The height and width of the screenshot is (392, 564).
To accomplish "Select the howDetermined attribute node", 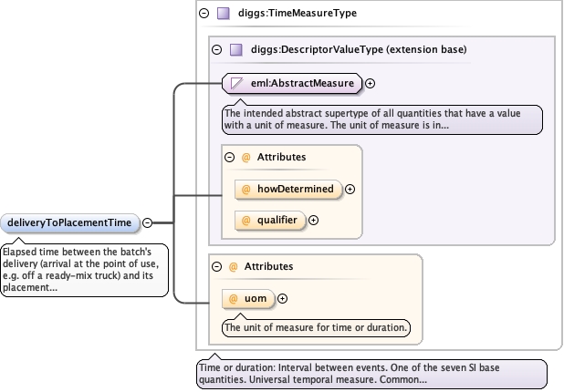I will (287, 190).
